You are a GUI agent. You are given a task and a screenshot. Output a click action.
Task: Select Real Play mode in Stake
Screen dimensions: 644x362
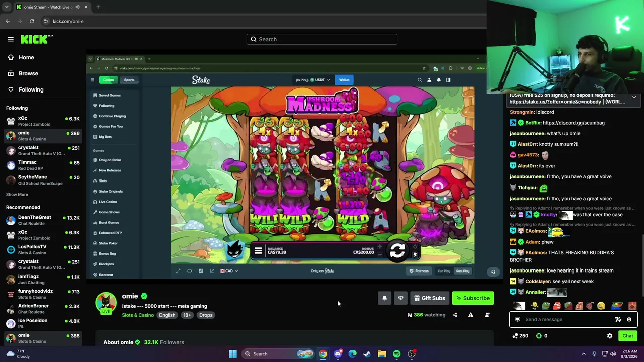463,271
